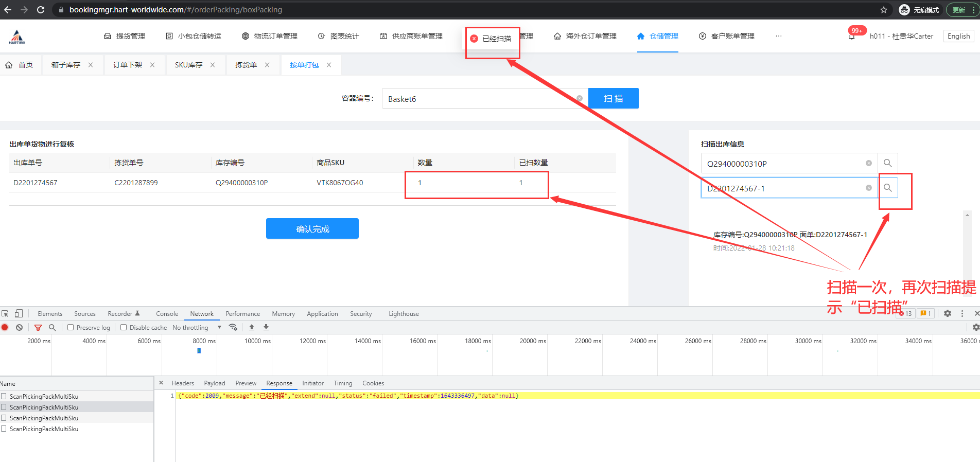This screenshot has width=980, height=462.
Task: Enable the Preserve log checkbox
Action: click(x=71, y=328)
